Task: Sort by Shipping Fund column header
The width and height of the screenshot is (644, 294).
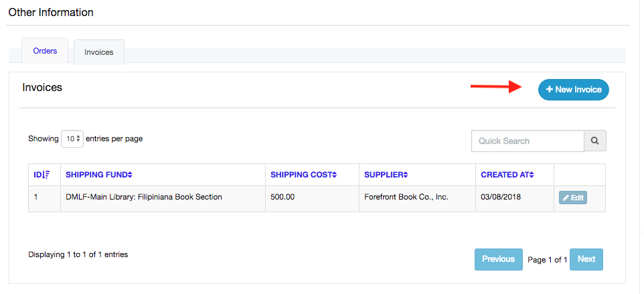Action: point(99,175)
